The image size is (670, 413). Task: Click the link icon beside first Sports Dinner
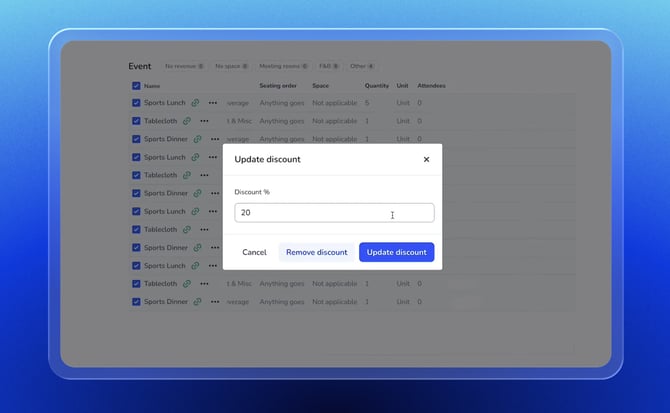point(197,139)
